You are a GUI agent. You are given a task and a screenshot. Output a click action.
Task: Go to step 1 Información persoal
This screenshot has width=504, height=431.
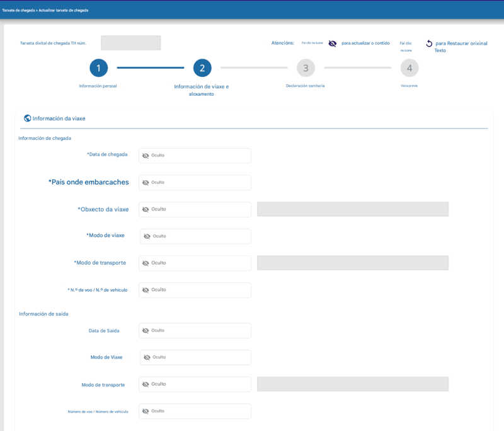pyautogui.click(x=98, y=68)
